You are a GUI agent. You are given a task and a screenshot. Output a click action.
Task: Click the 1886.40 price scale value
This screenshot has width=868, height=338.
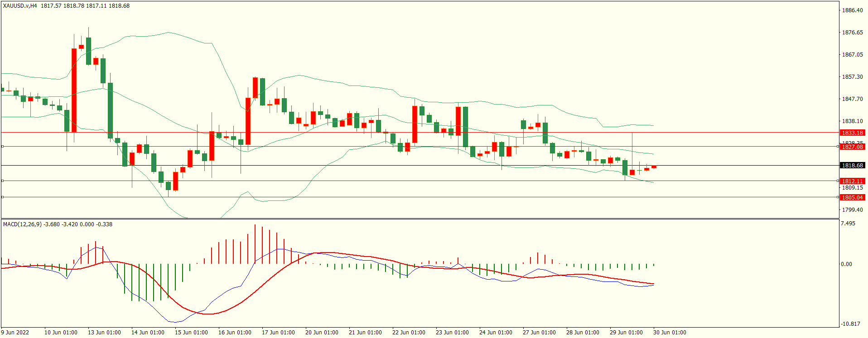852,10
